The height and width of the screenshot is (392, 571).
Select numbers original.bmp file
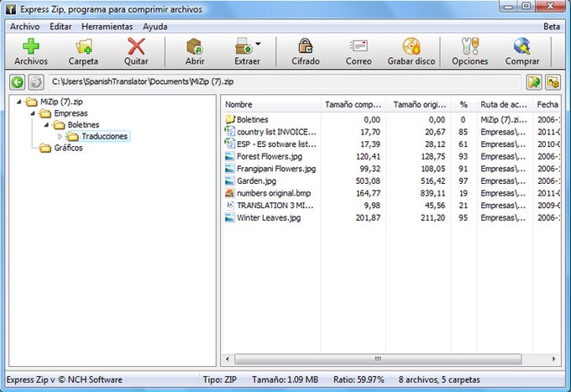point(391,193)
